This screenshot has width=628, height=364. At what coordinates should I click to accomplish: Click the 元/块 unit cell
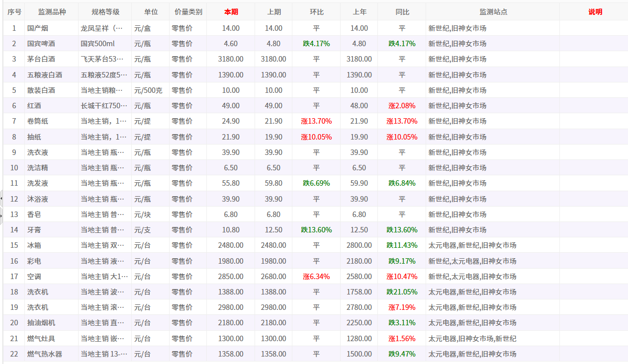click(x=151, y=215)
